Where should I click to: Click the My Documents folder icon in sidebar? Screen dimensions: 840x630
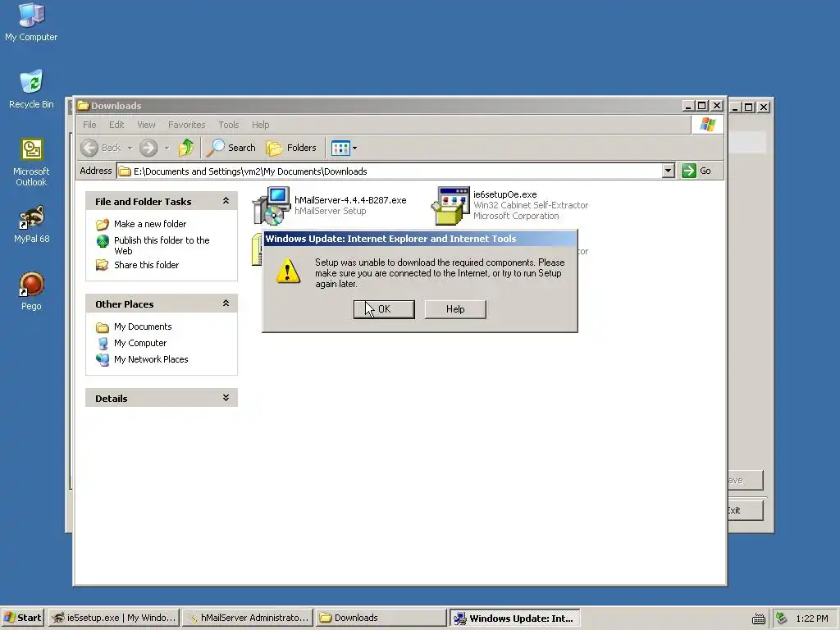pos(103,326)
